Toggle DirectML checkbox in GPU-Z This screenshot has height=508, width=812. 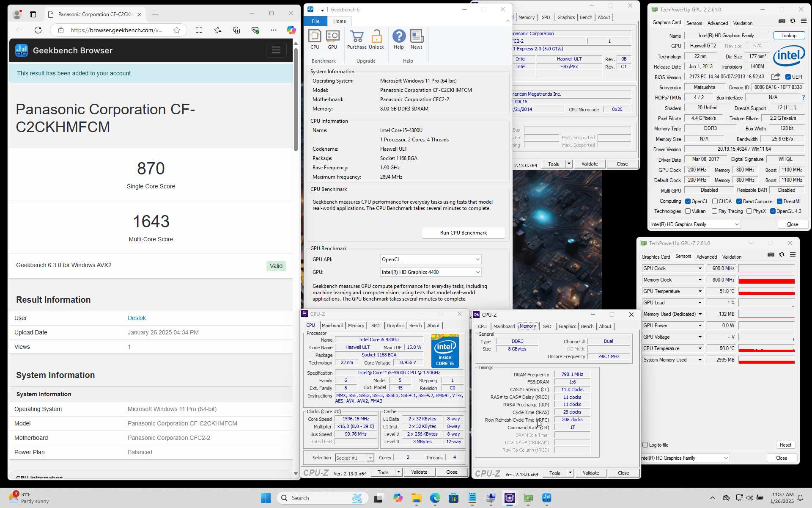tap(779, 202)
